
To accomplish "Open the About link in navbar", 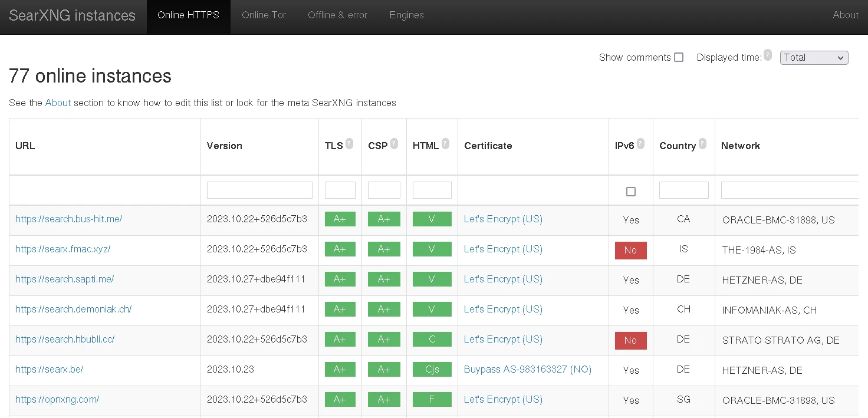I will point(845,15).
